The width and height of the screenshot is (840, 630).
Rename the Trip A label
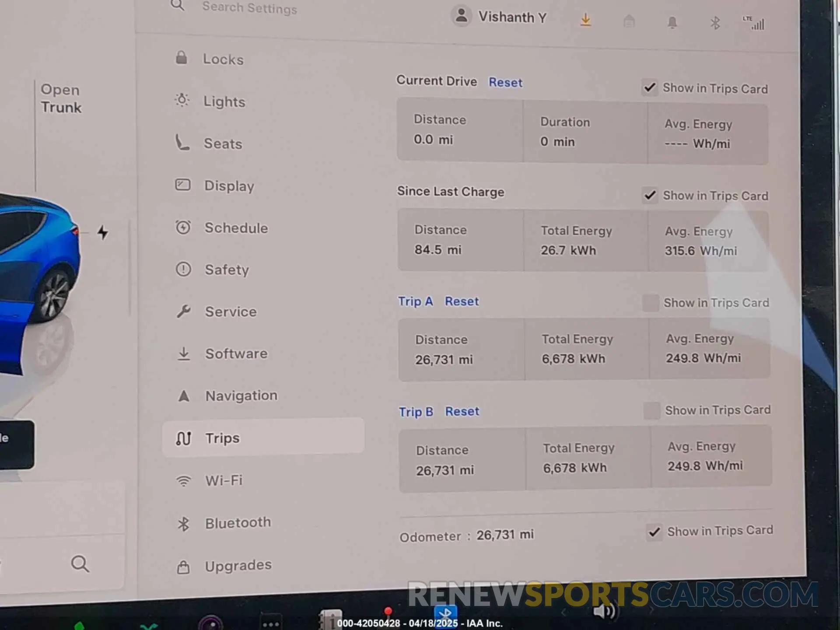415,301
